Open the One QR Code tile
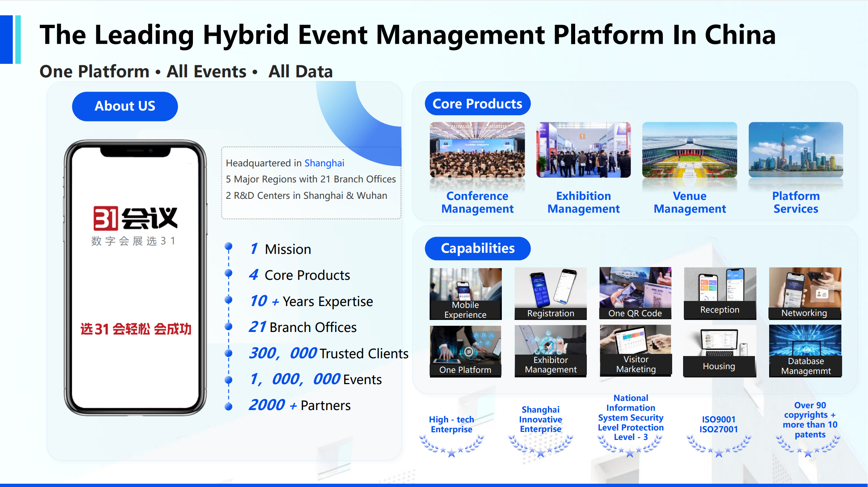The height and width of the screenshot is (487, 868). tap(635, 293)
